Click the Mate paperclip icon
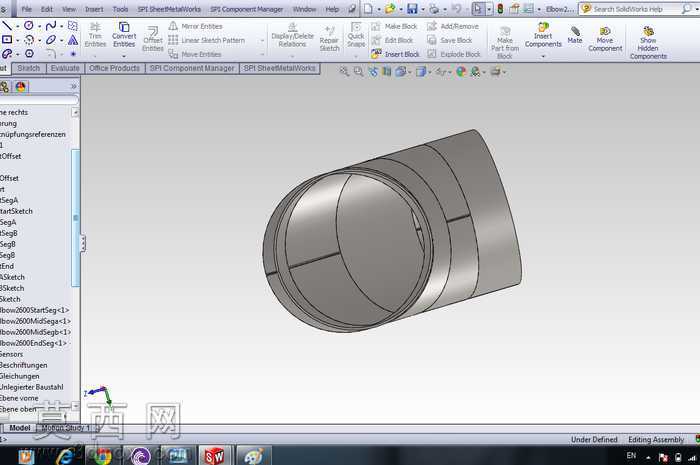The width and height of the screenshot is (700, 465). (575, 31)
